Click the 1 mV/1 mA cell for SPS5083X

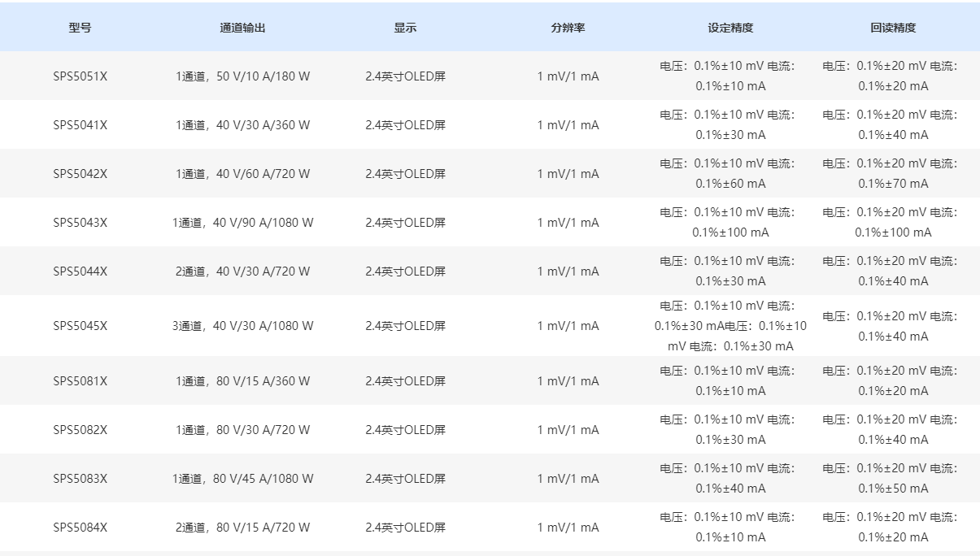click(x=568, y=479)
